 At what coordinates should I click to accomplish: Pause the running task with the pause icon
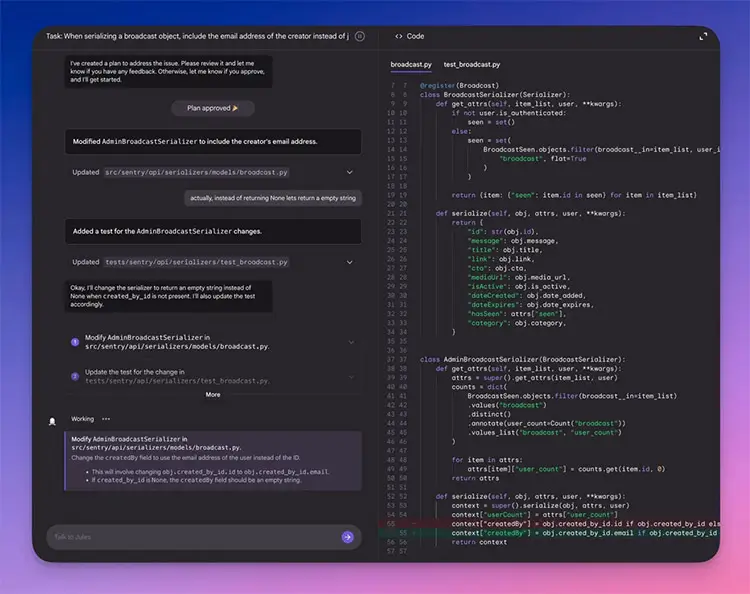click(360, 36)
